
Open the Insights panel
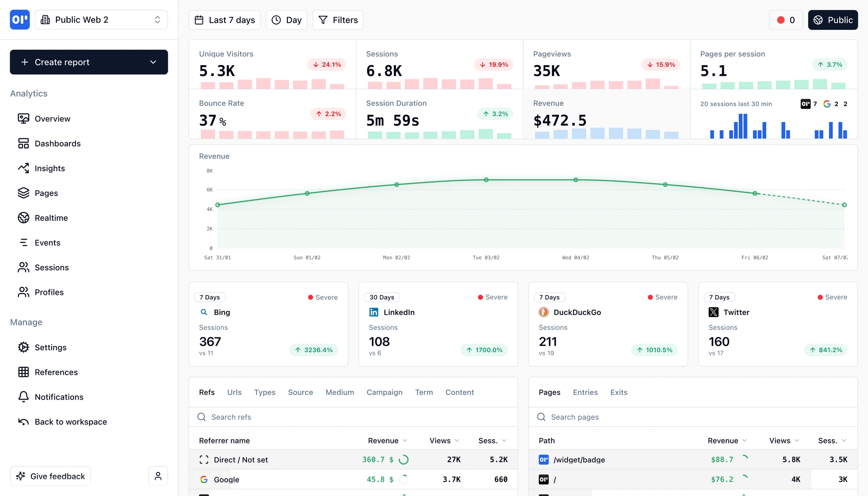50,168
